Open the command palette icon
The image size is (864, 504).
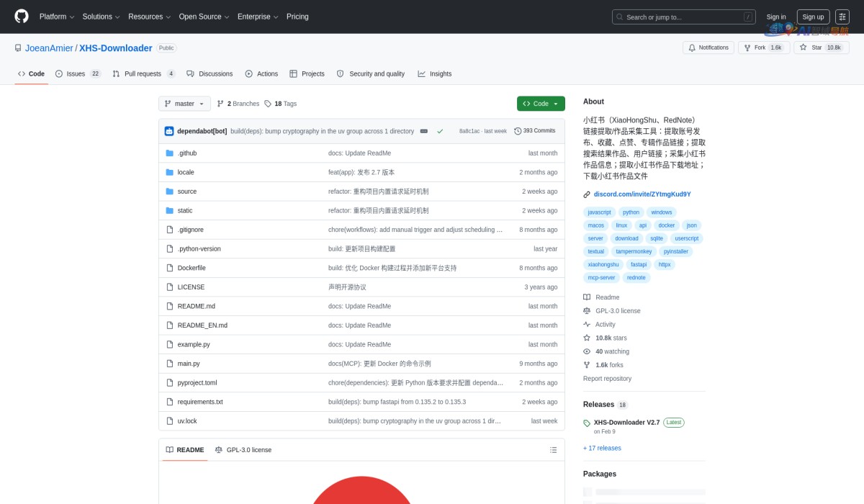842,16
